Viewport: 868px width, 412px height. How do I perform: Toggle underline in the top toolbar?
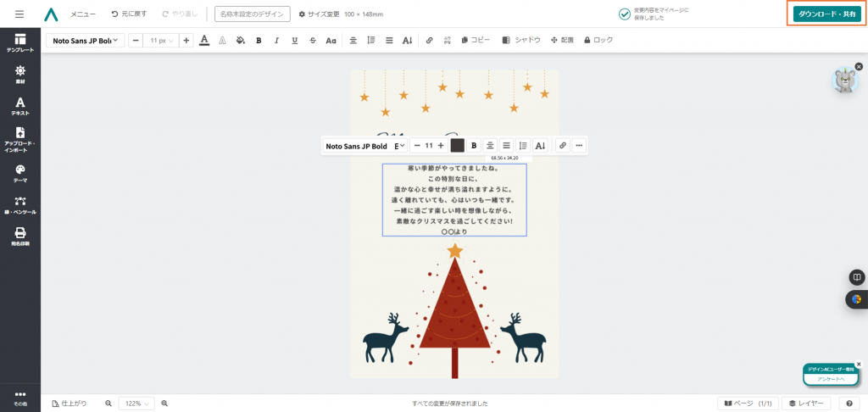(x=294, y=40)
